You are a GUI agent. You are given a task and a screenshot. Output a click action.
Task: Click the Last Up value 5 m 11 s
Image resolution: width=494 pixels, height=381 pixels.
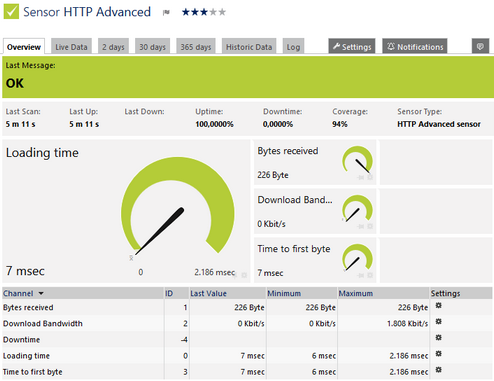tap(84, 124)
